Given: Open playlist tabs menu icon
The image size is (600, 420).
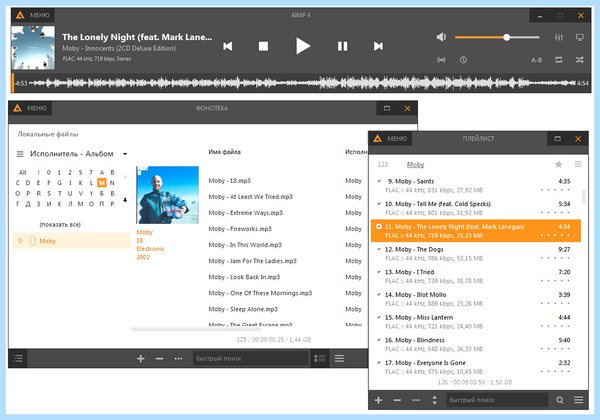Looking at the screenshot, I should (578, 164).
